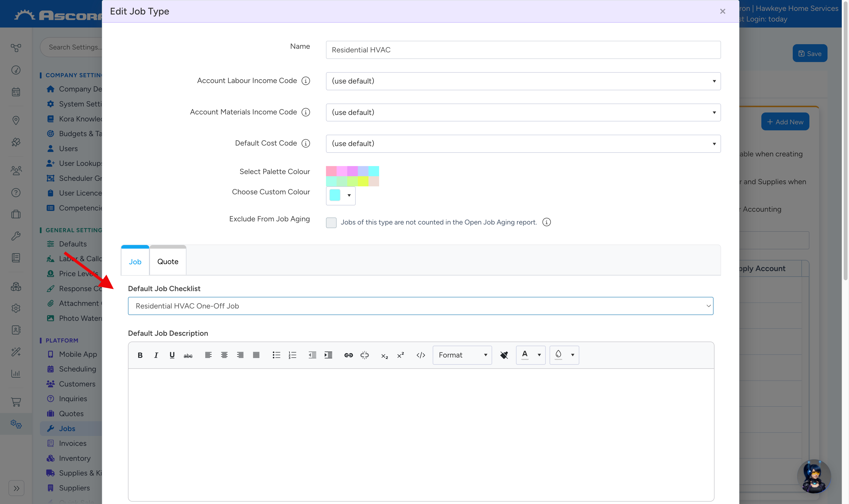The image size is (849, 504).
Task: Apply subscript formatting
Action: click(x=385, y=356)
